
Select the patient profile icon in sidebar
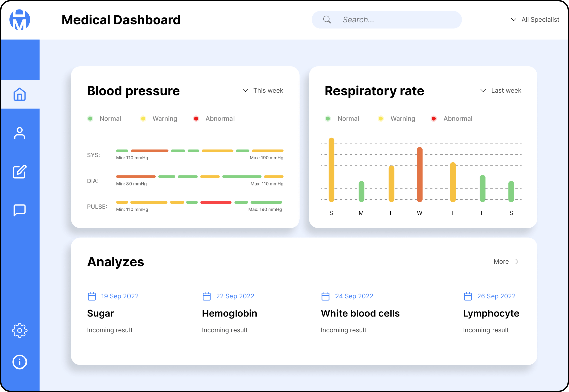(20, 133)
